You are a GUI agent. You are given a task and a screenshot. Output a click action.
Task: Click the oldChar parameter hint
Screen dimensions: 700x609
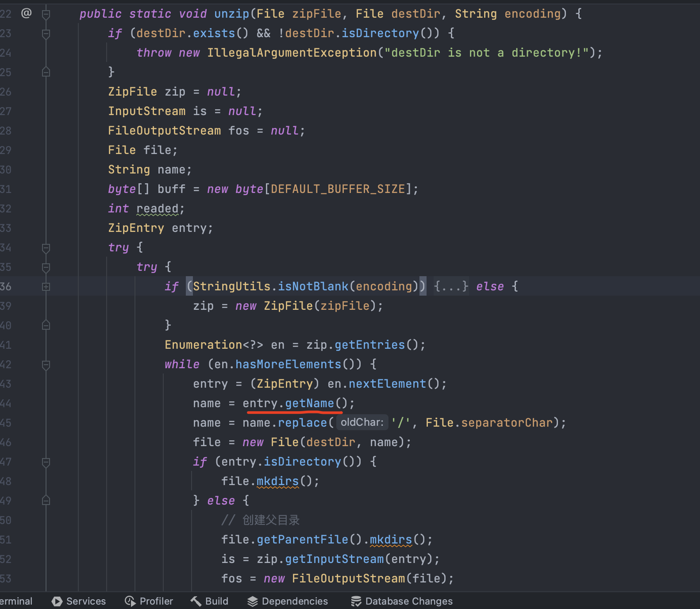[362, 422]
